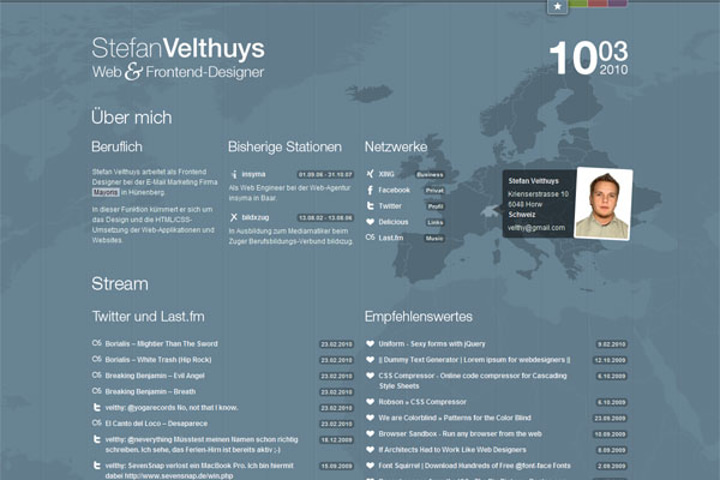Image resolution: width=720 pixels, height=480 pixels.
Task: Open Font Squirrel free fonts link
Action: [474, 466]
